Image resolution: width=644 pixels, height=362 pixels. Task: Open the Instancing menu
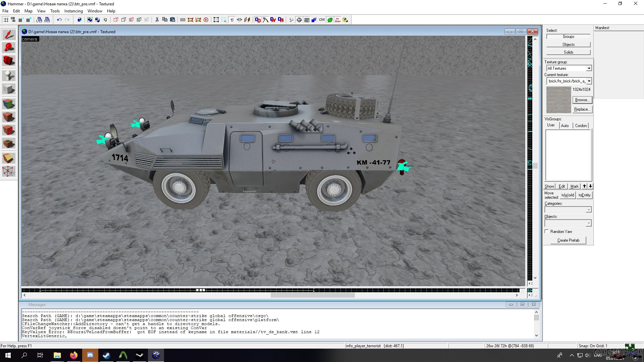pos(73,11)
